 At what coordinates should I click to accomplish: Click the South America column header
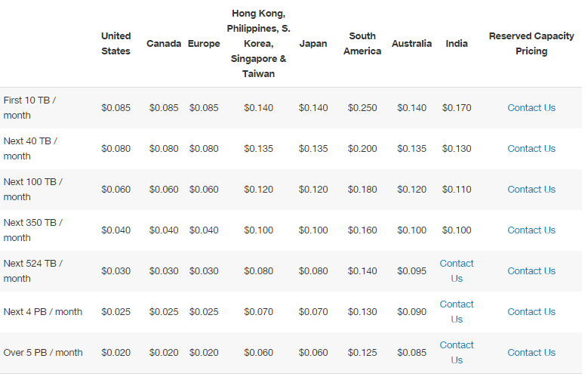(362, 44)
